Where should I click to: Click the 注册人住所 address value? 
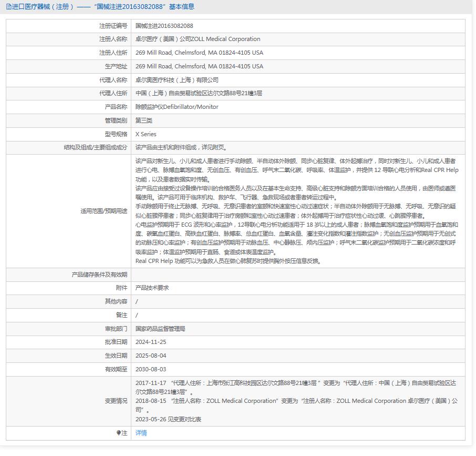coord(199,53)
